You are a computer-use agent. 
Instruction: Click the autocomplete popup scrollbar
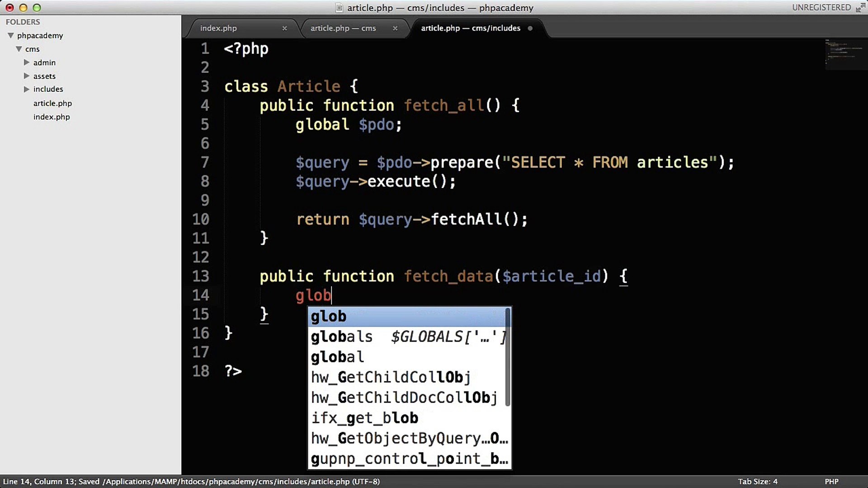508,357
